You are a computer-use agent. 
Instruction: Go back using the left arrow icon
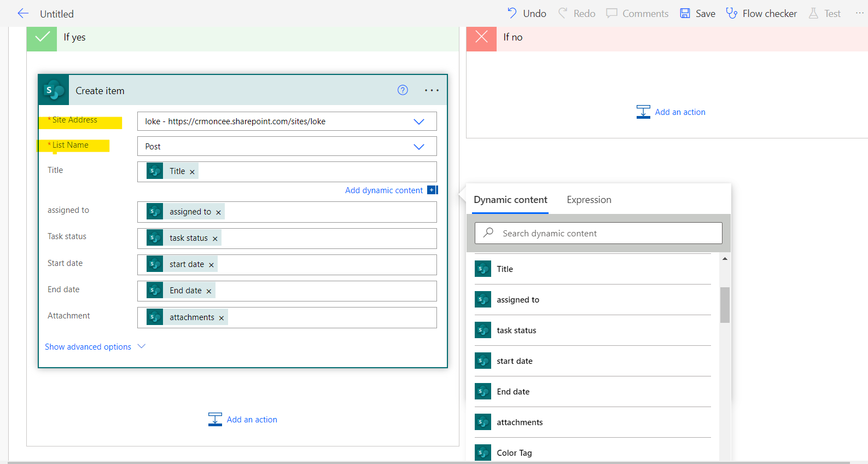22,13
